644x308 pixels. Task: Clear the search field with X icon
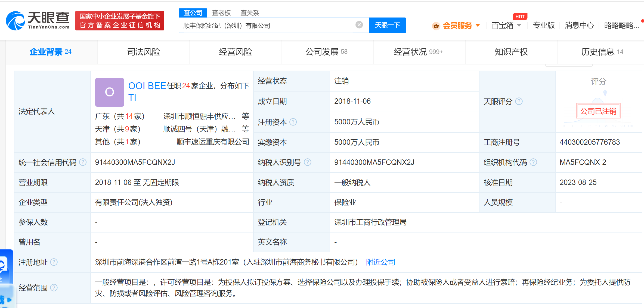pos(359,25)
